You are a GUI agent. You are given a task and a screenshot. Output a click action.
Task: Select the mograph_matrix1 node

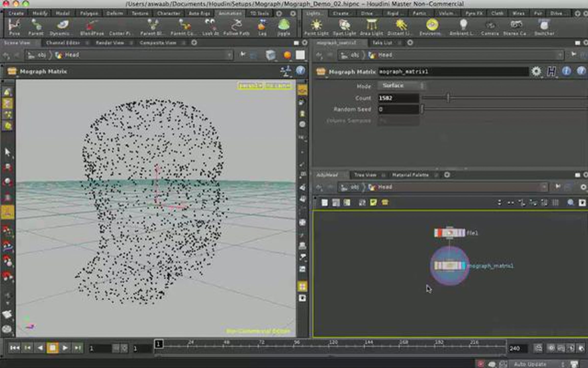tap(449, 266)
